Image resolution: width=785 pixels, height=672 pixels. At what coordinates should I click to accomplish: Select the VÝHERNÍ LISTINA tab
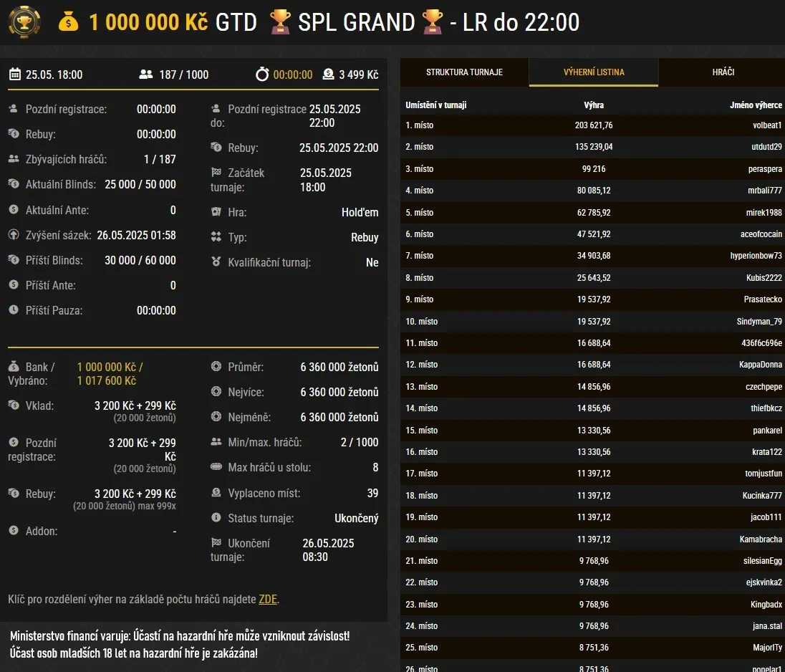(x=594, y=72)
